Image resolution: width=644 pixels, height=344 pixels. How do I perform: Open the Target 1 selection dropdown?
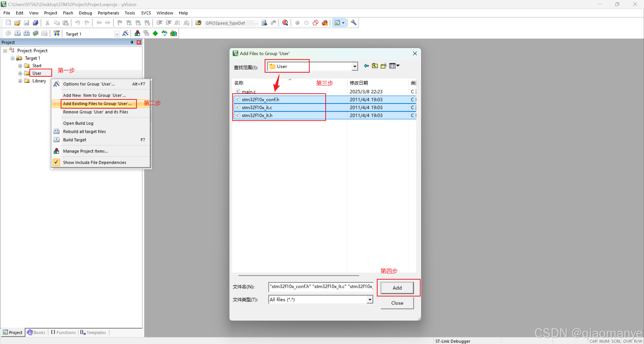pyautogui.click(x=117, y=34)
